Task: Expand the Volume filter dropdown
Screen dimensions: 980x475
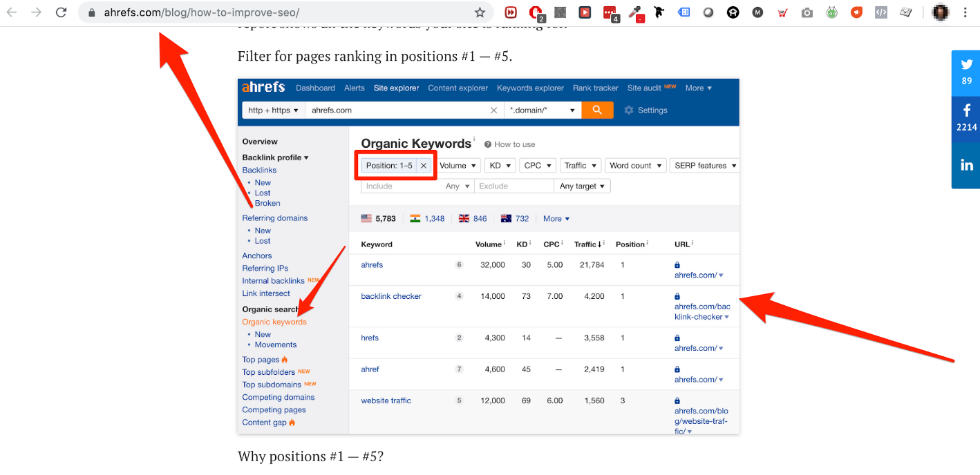Action: click(x=459, y=166)
